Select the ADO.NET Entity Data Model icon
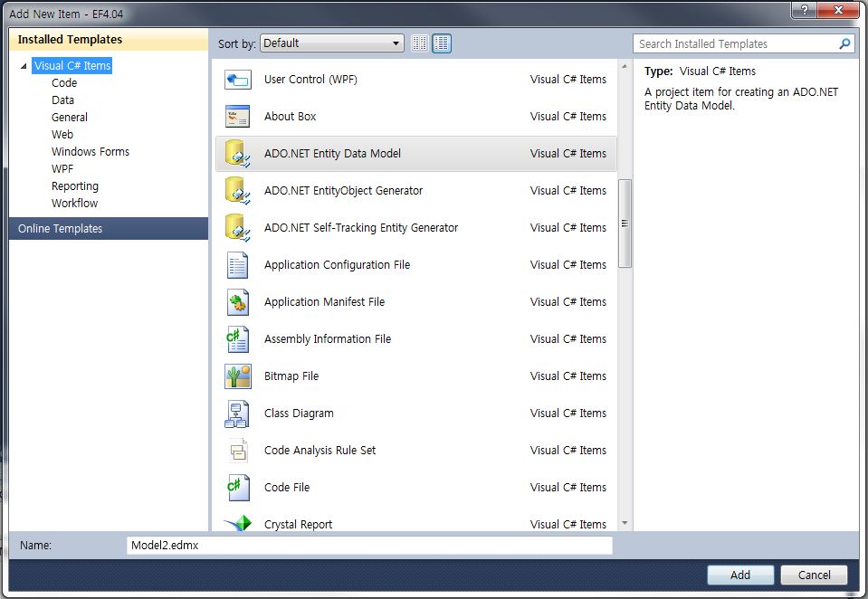This screenshot has width=868, height=599. pos(238,154)
